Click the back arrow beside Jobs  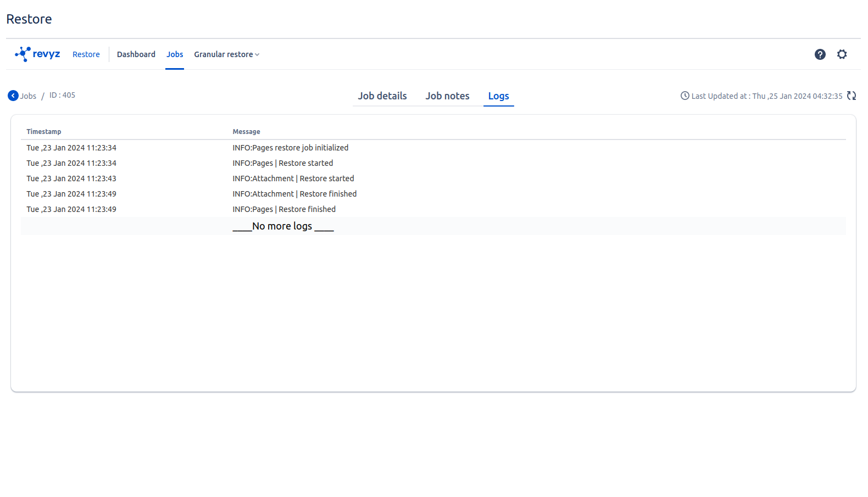pos(13,96)
